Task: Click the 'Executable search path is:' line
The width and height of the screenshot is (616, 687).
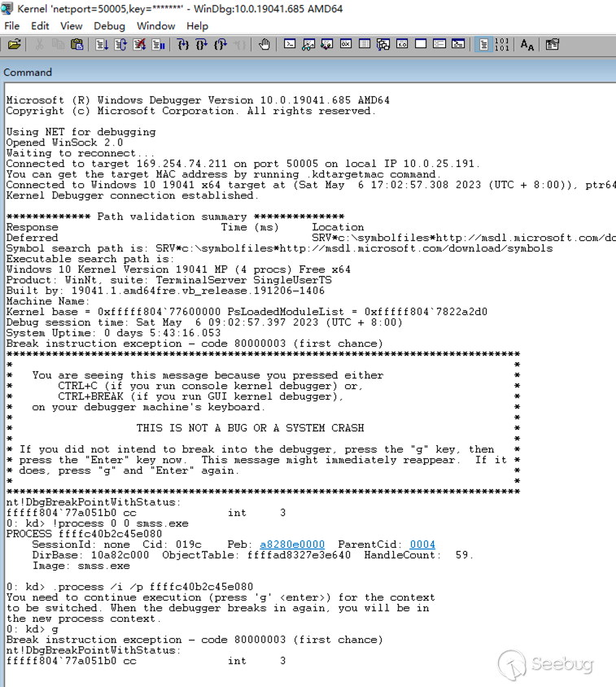Action: 90,259
